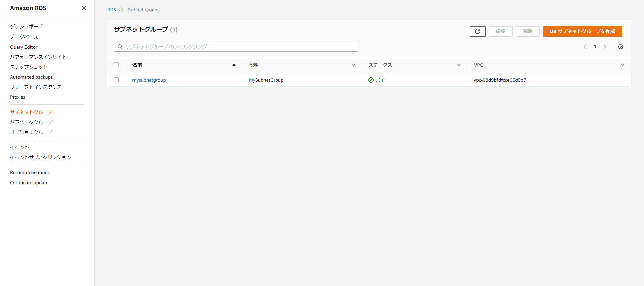Image resolution: width=644 pixels, height=286 pixels.
Task: Click the VPC column header
Action: coord(478,65)
